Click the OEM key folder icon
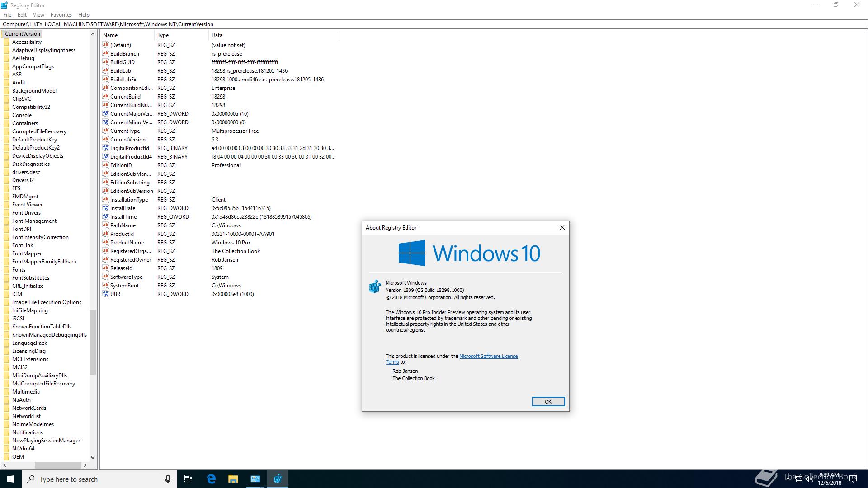The width and height of the screenshot is (868, 488). [x=7, y=457]
